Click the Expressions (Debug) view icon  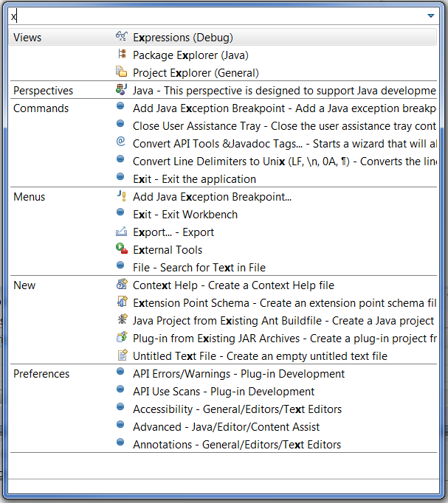click(x=122, y=37)
